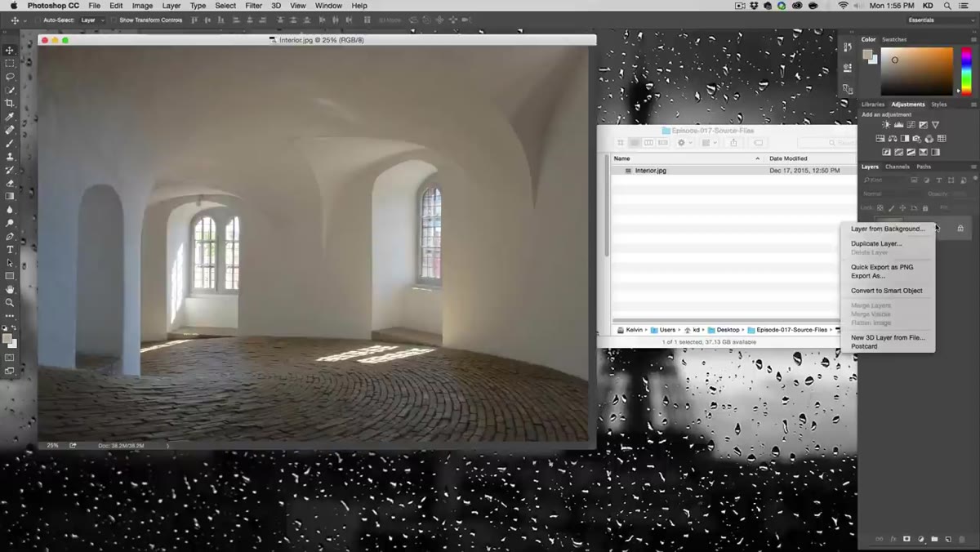The width and height of the screenshot is (980, 552).
Task: Click inside the Color picker field
Action: [x=916, y=71]
